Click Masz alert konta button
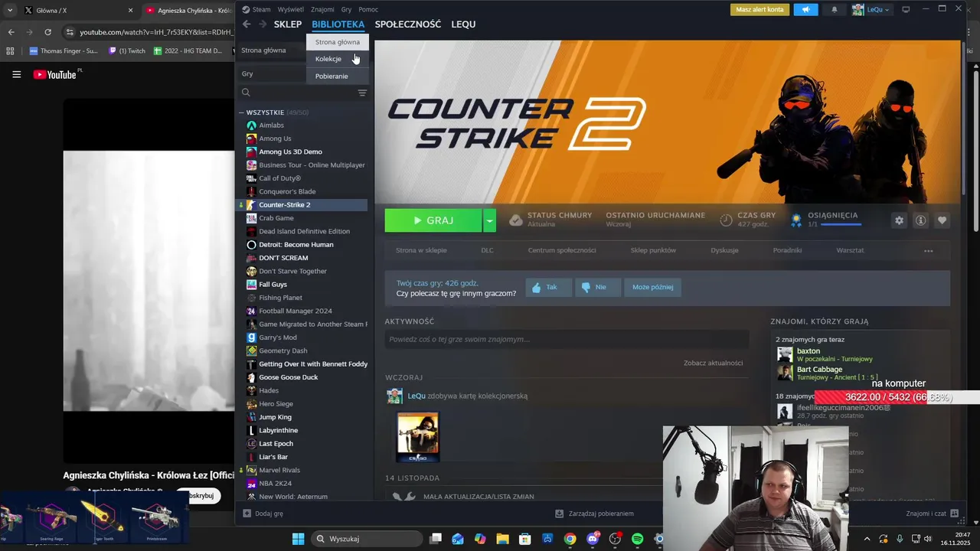This screenshot has width=980, height=551. [x=759, y=9]
